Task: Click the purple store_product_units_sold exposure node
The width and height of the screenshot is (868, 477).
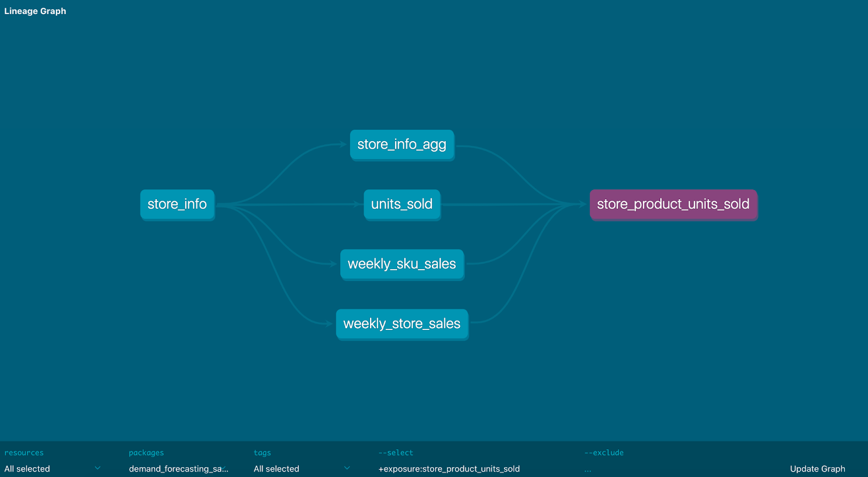Action: (673, 204)
